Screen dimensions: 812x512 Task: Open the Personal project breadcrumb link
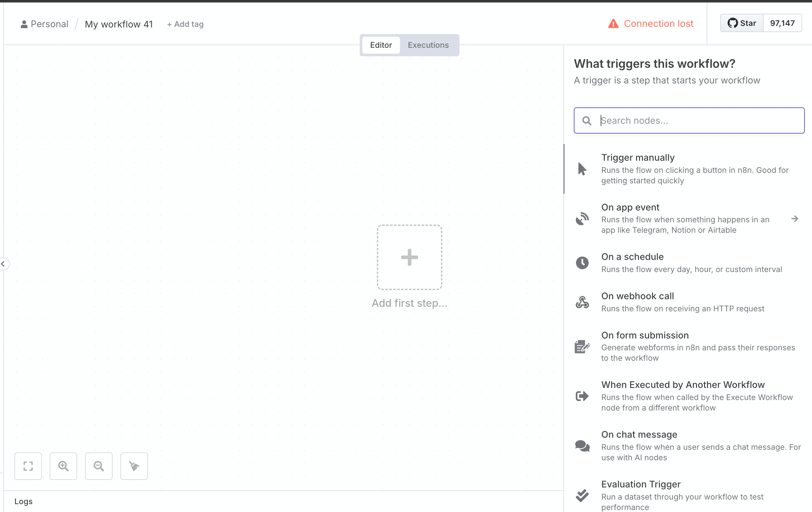[45, 24]
